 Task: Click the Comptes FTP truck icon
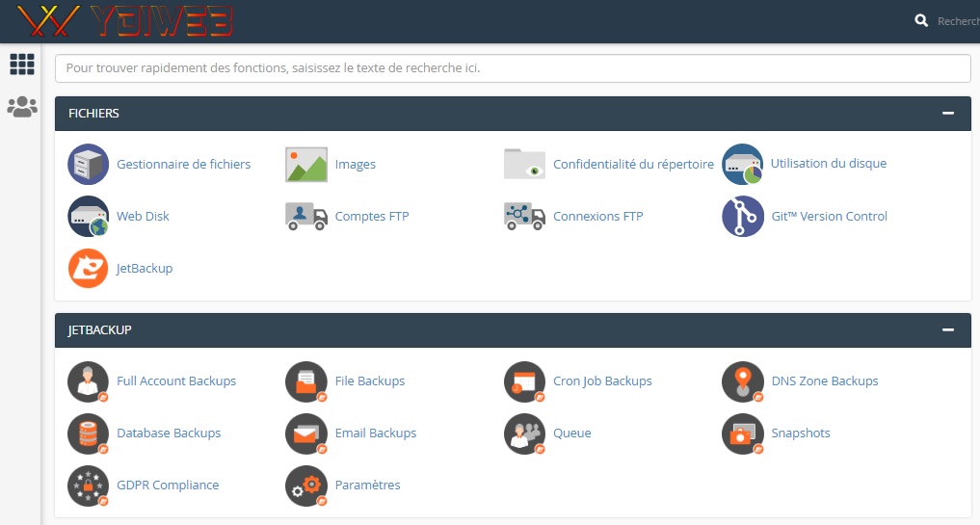pyautogui.click(x=306, y=217)
